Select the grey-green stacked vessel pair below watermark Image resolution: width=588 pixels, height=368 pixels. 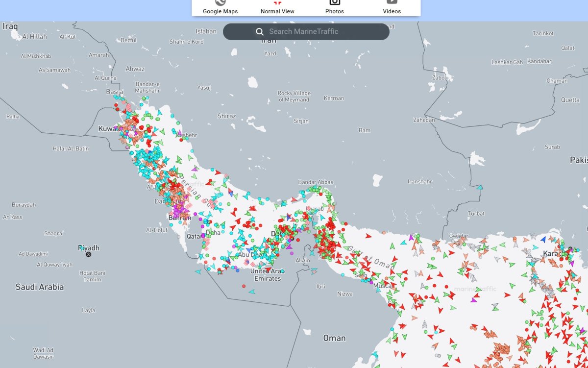click(x=495, y=306)
